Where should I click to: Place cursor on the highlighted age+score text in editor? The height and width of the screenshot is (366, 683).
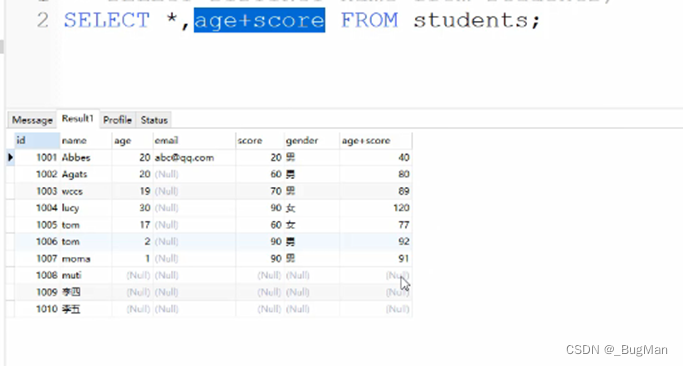[x=260, y=20]
